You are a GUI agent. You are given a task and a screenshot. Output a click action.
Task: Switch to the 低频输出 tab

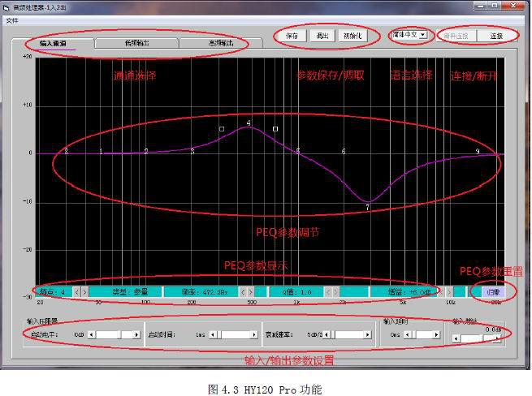pyautogui.click(x=136, y=43)
